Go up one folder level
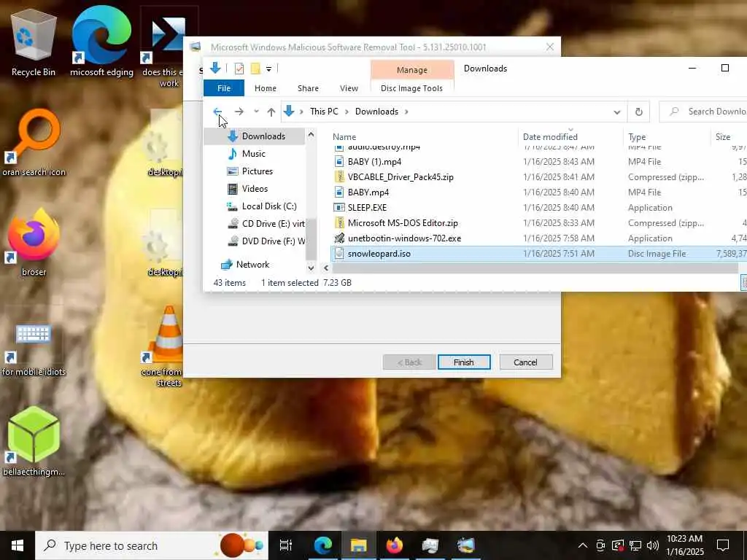The image size is (747, 560). [271, 112]
